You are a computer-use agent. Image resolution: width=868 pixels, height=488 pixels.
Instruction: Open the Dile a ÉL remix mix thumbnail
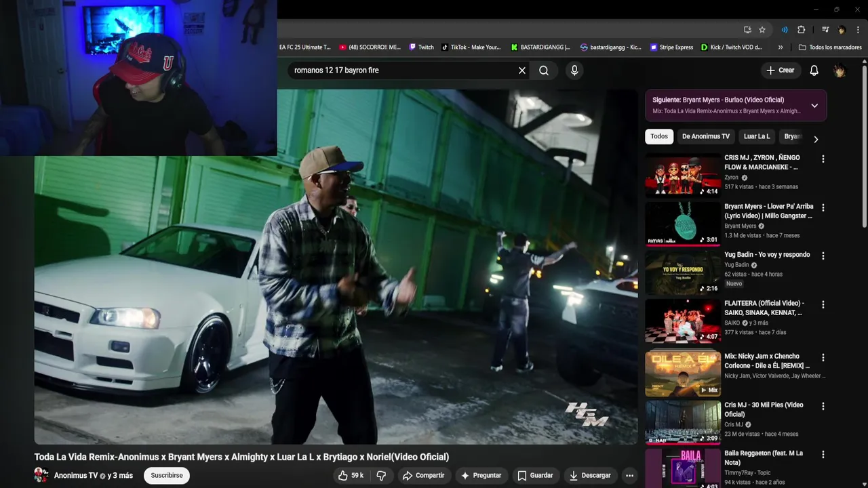(683, 373)
